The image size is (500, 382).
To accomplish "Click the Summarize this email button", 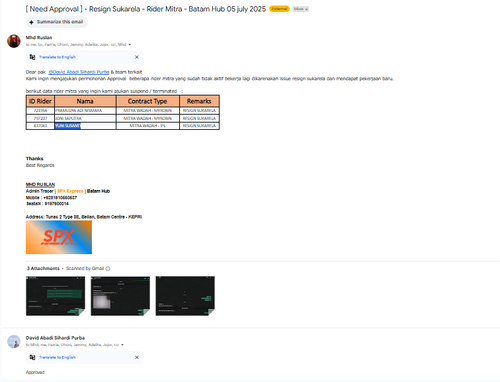I will click(x=57, y=22).
